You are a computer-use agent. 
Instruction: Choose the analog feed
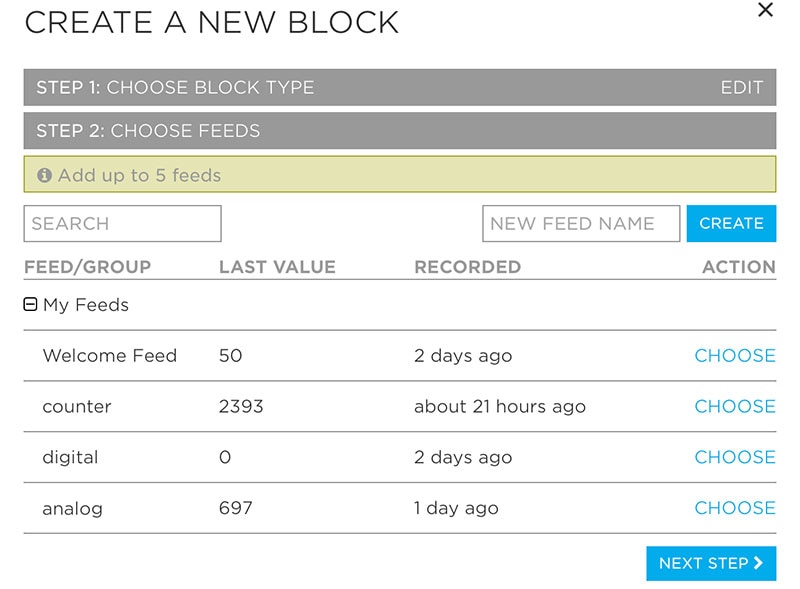735,508
